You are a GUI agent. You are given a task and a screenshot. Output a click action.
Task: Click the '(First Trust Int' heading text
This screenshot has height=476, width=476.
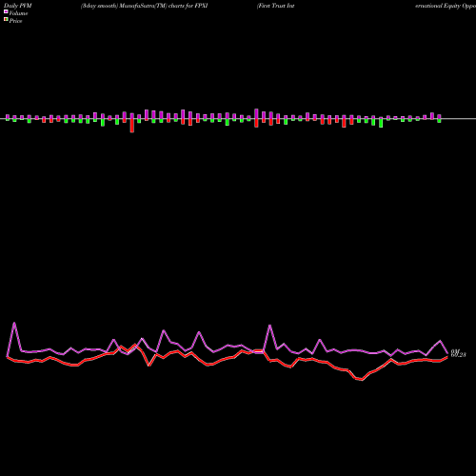point(276,6)
